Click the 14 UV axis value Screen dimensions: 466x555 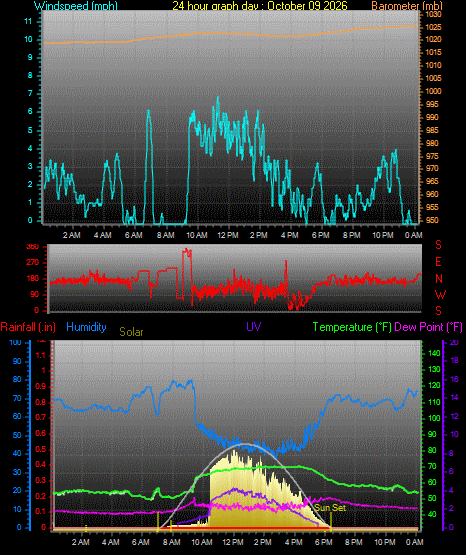(x=454, y=397)
